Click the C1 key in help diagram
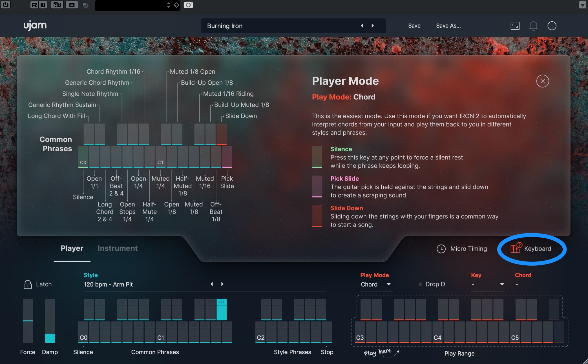 coord(161,157)
